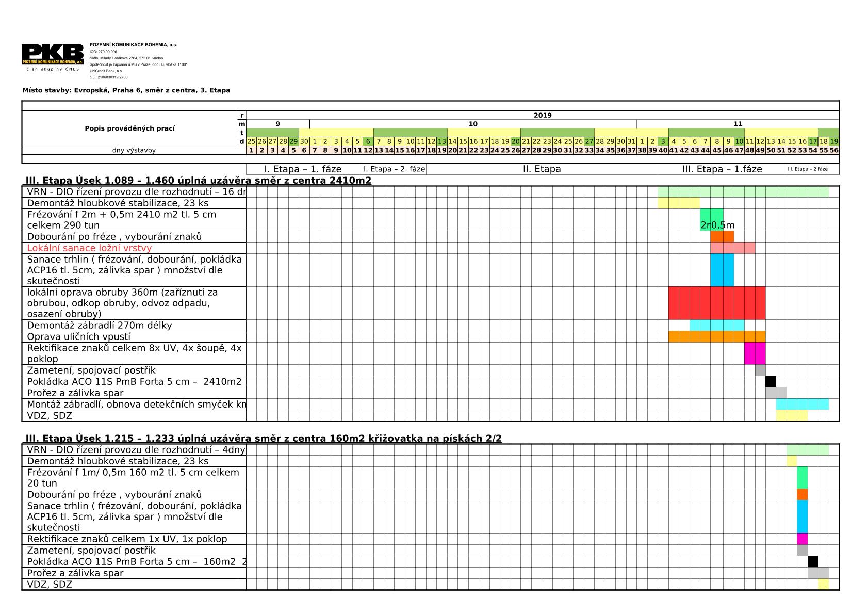The image size is (868, 614).
Task: Click the 2019 year header
Action: (x=543, y=116)
